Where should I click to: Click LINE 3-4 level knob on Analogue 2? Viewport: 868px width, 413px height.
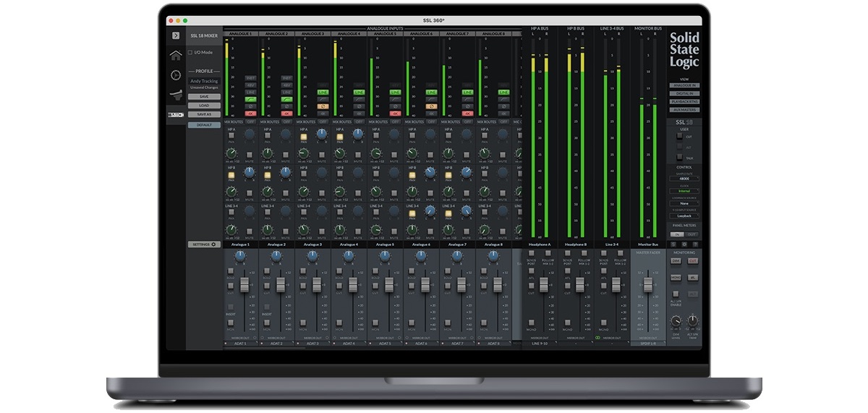[268, 229]
